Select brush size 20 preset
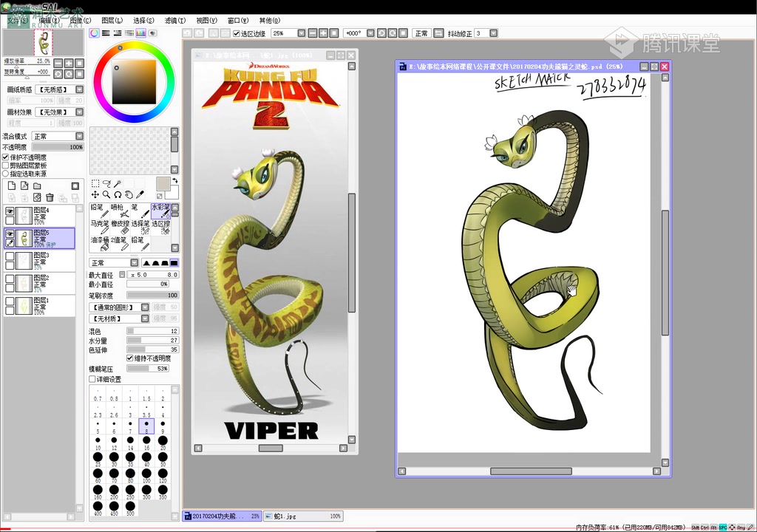757x532 pixels. [163, 443]
